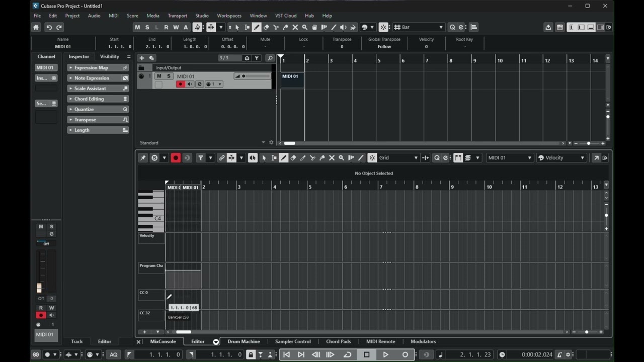Select the Mute (X) tool in the project toolbar
Screen dimensions: 644x362
click(295, 27)
